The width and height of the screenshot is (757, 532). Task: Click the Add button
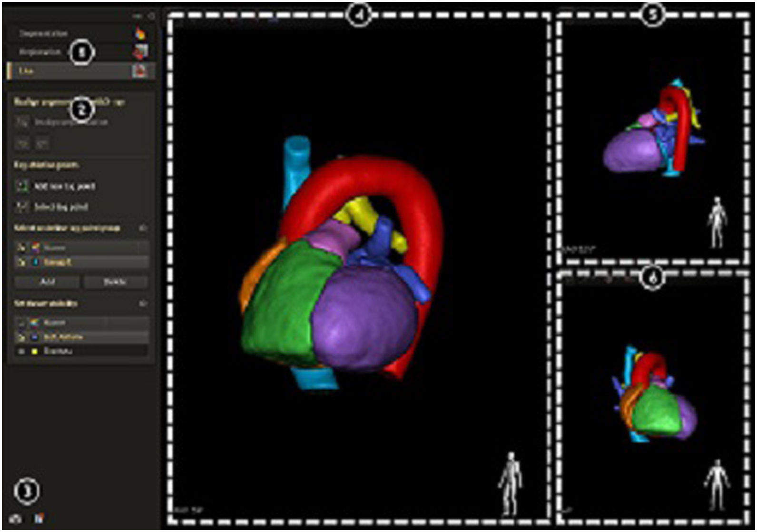[x=47, y=282]
